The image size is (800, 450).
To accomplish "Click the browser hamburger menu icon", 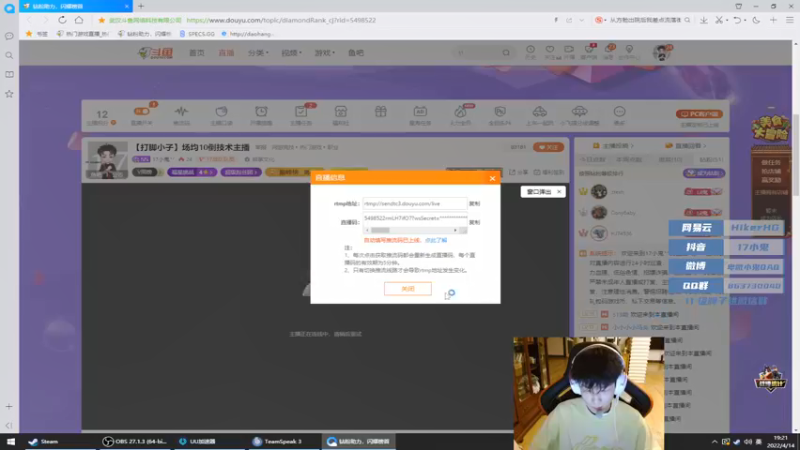I will point(789,20).
